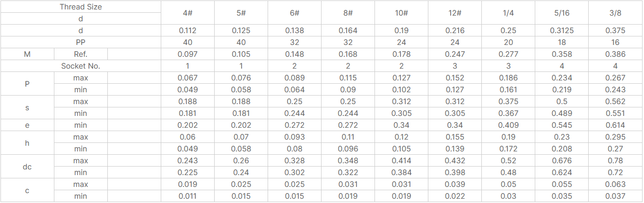Select the 0.78 dc max value
644x203 pixels.
point(615,161)
